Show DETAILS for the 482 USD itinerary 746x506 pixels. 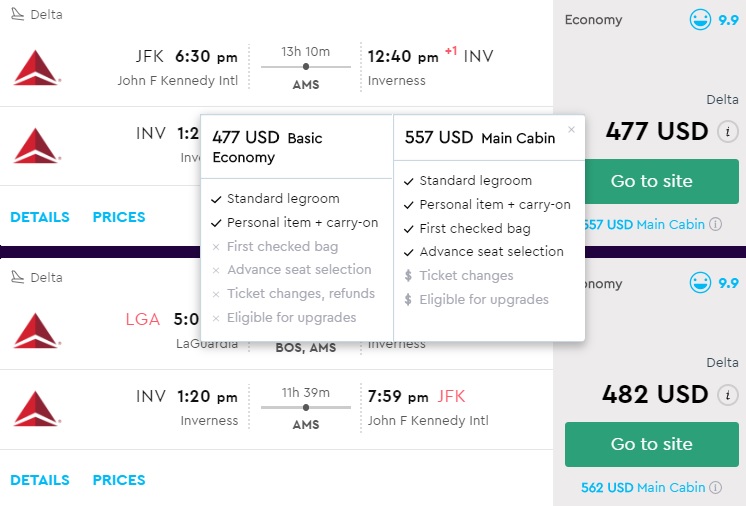click(x=40, y=480)
